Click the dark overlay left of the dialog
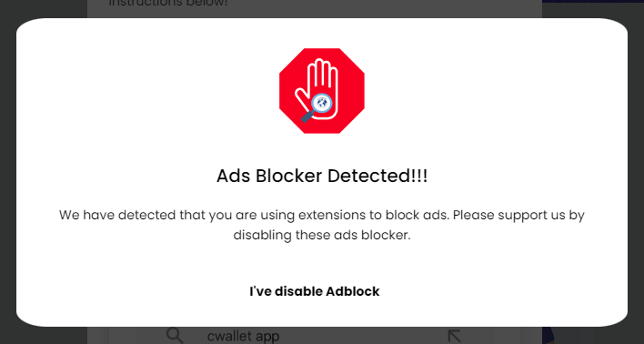Viewport: 644px width, 344px height. point(7,173)
